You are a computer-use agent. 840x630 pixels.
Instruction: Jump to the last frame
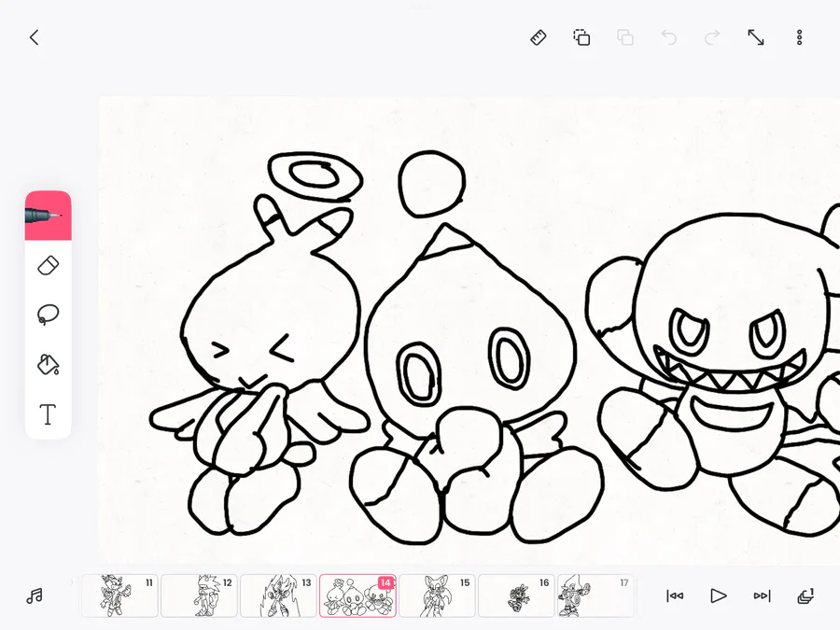(762, 595)
